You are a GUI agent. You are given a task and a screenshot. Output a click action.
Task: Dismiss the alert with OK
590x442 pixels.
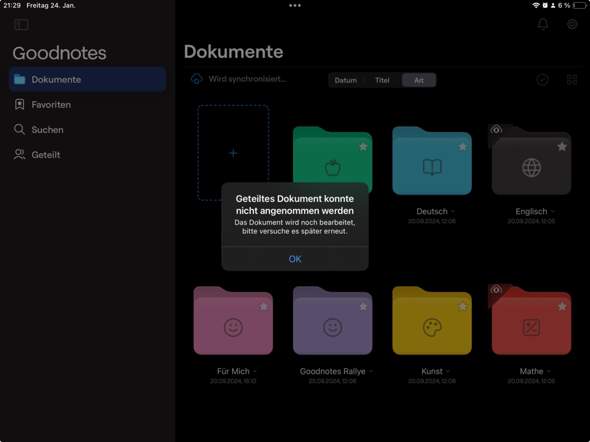[295, 259]
